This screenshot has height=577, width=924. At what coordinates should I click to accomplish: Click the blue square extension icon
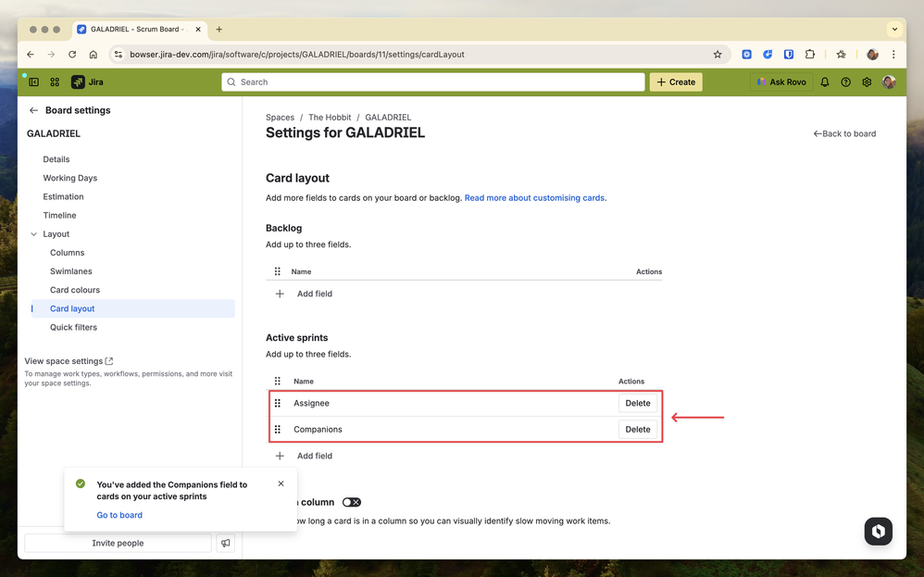pyautogui.click(x=746, y=55)
